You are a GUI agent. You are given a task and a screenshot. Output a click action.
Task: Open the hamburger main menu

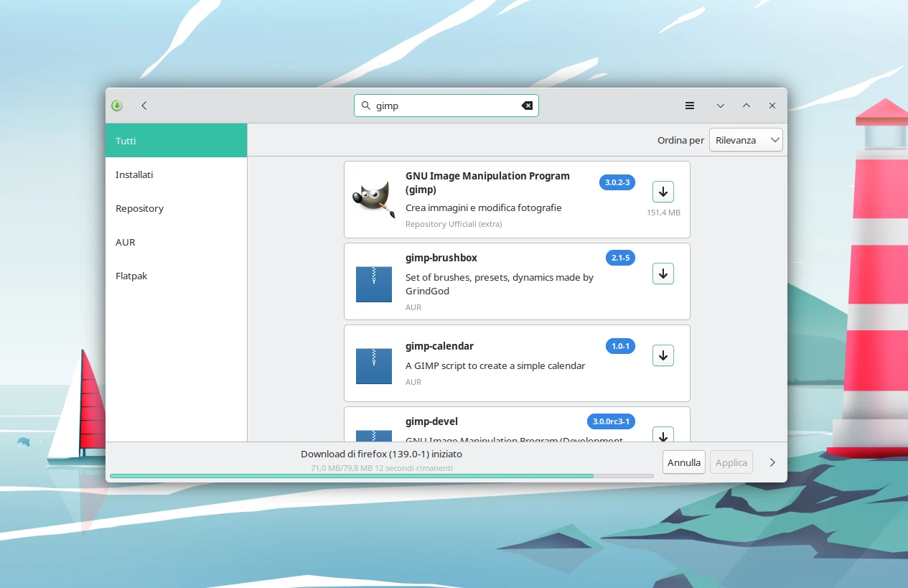tap(689, 106)
